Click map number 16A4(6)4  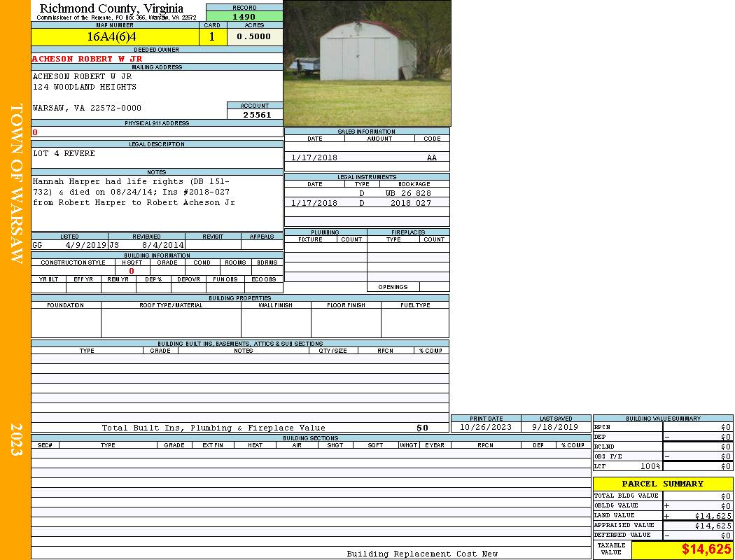(115, 36)
